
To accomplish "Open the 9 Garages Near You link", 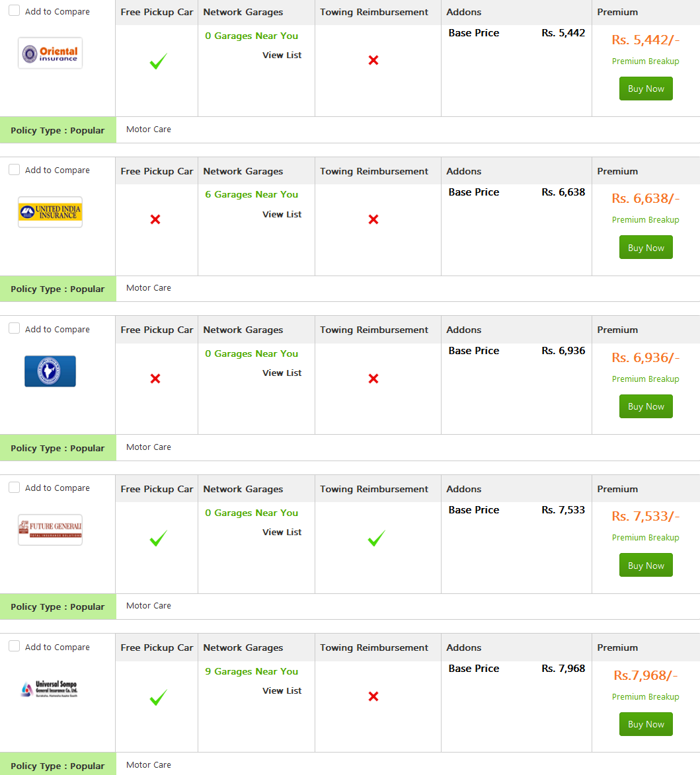I will point(251,671).
